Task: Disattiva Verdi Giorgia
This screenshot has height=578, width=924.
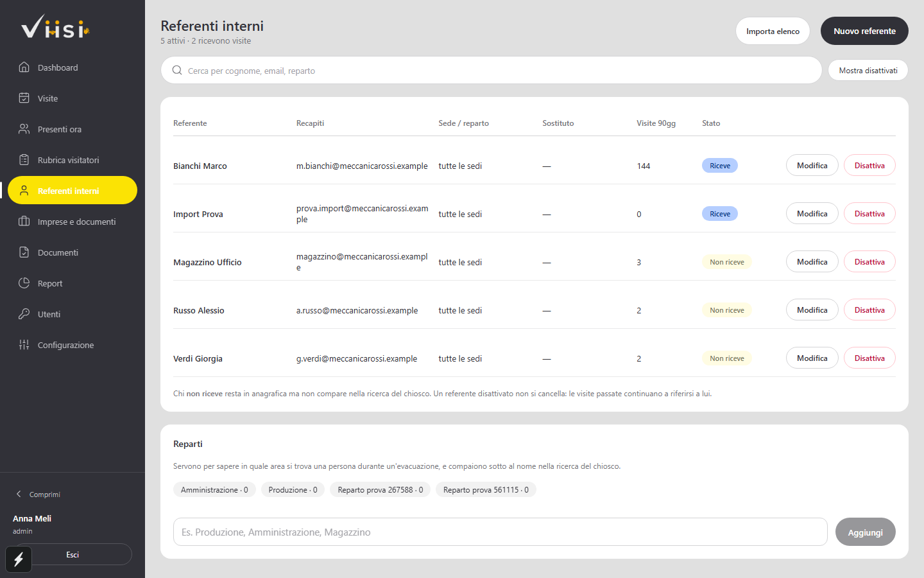Action: [x=869, y=358]
